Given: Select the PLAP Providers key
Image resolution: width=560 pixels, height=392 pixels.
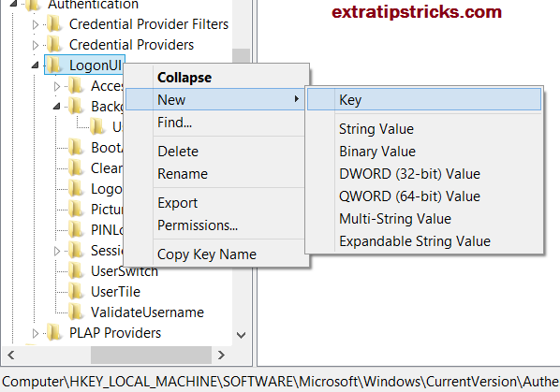Looking at the screenshot, I should [x=115, y=333].
